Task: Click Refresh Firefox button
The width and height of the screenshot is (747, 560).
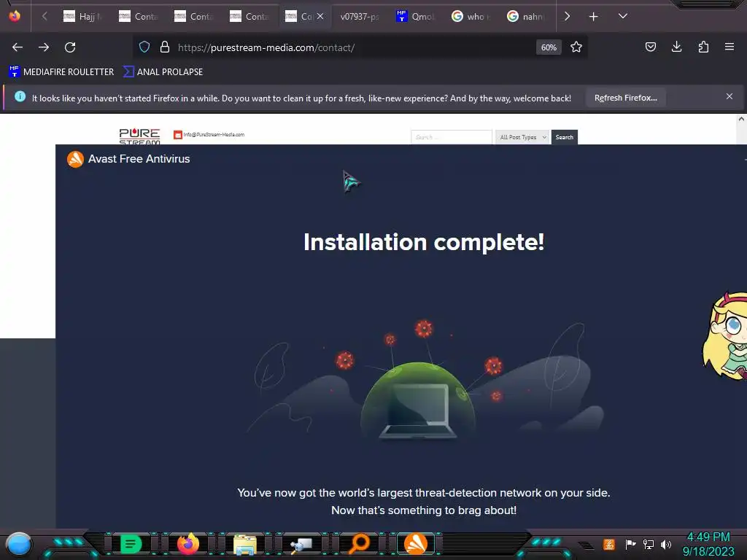Action: (625, 98)
